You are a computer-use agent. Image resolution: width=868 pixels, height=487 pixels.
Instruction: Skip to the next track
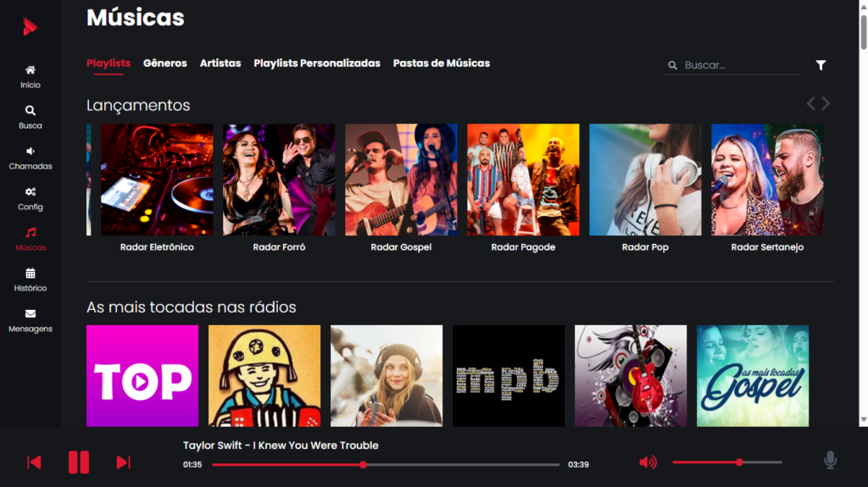(x=123, y=462)
